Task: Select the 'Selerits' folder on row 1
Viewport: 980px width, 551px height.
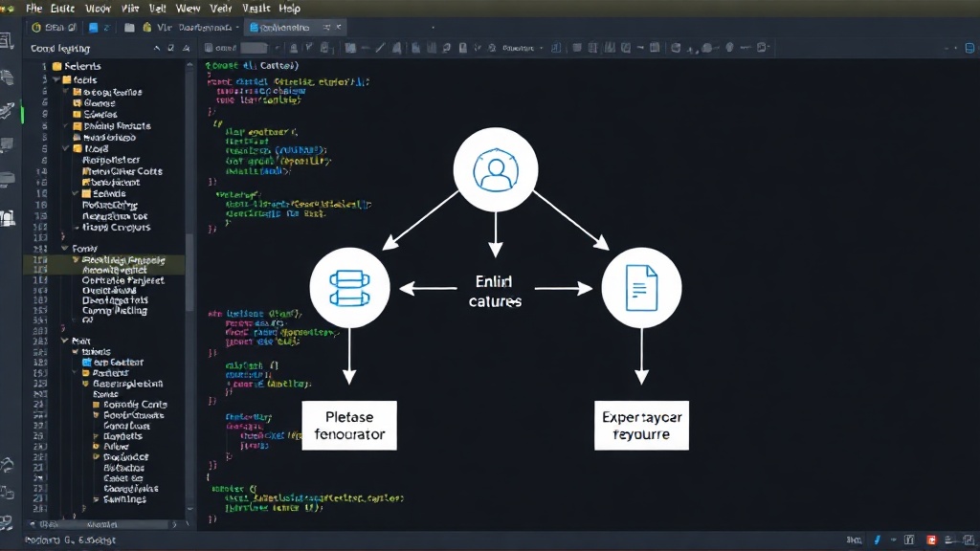Action: [78, 66]
